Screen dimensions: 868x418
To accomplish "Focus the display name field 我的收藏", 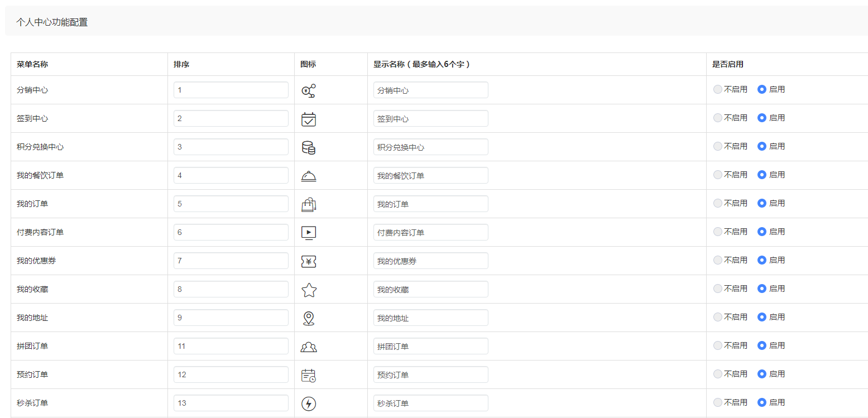I will pos(431,289).
